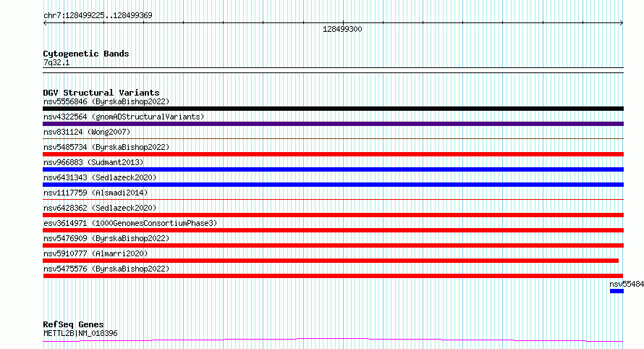
Task: Click the 7q32.1 band label
Action: [56, 62]
